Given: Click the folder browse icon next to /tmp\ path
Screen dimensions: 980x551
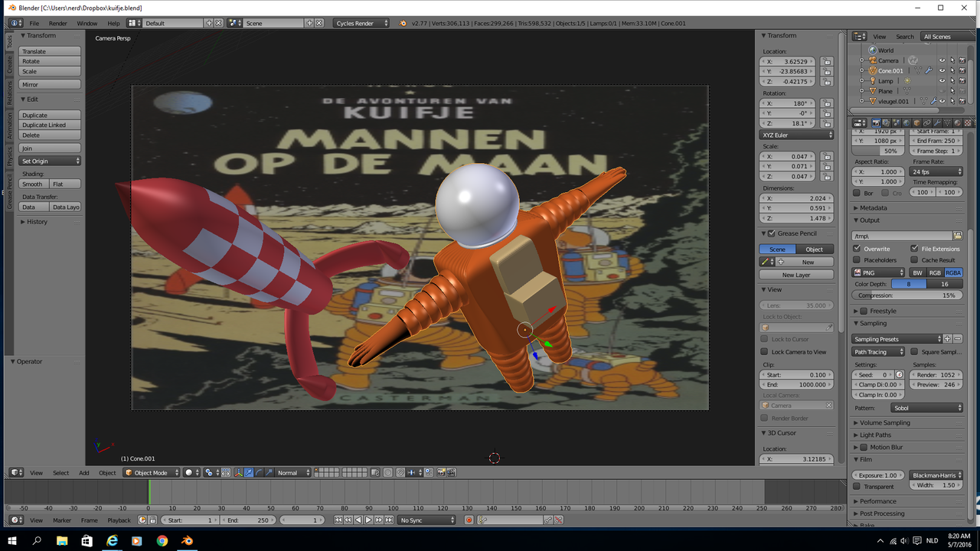Looking at the screenshot, I should (x=957, y=236).
